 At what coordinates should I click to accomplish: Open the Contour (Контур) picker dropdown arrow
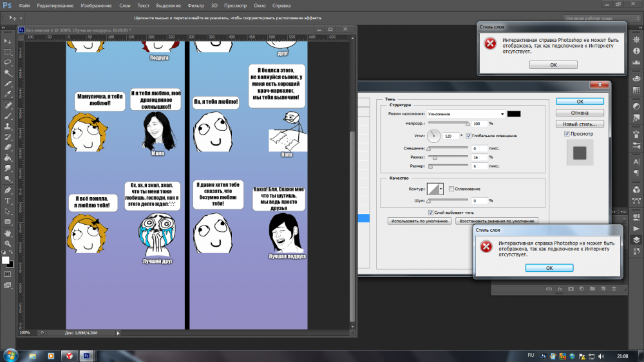441,189
